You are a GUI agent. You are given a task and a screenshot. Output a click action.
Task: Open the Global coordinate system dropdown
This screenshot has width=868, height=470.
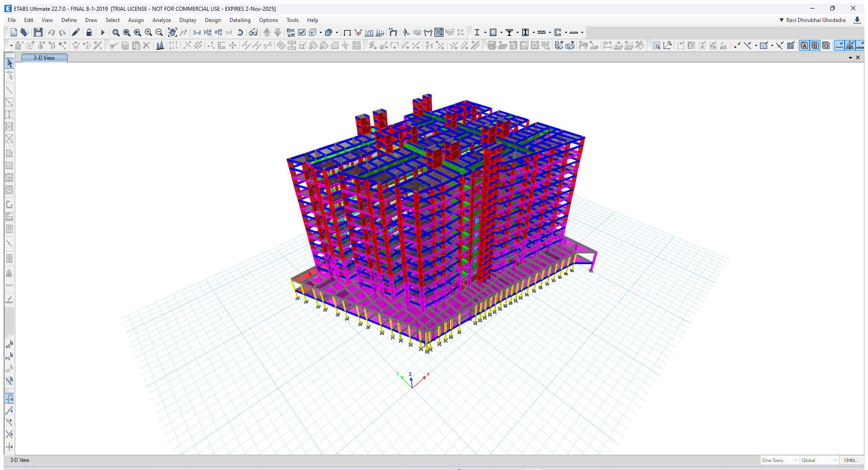pyautogui.click(x=819, y=460)
